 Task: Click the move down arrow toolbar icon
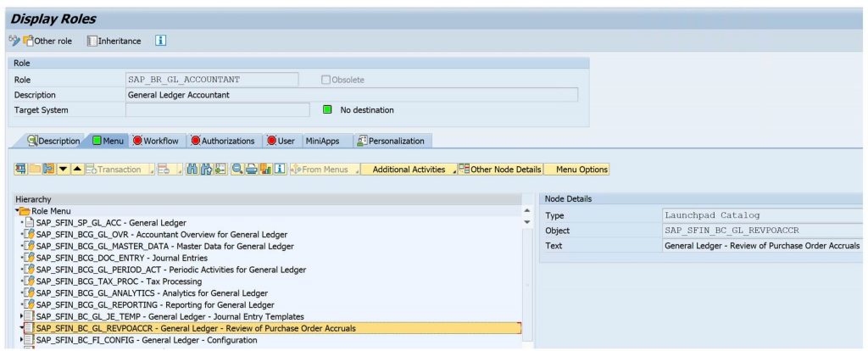63,170
